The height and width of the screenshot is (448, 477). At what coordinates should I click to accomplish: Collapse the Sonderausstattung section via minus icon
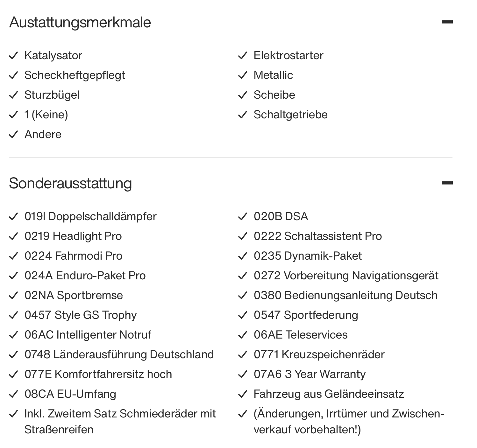point(447,183)
